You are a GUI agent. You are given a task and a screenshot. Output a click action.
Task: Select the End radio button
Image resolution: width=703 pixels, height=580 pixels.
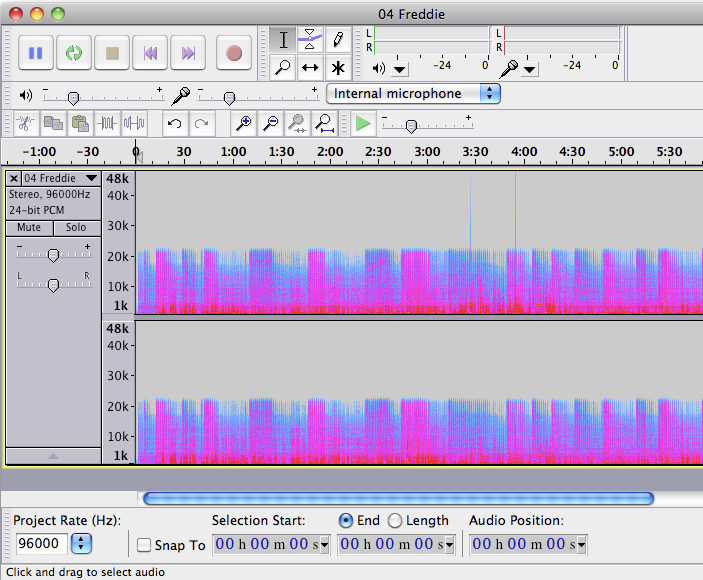346,520
